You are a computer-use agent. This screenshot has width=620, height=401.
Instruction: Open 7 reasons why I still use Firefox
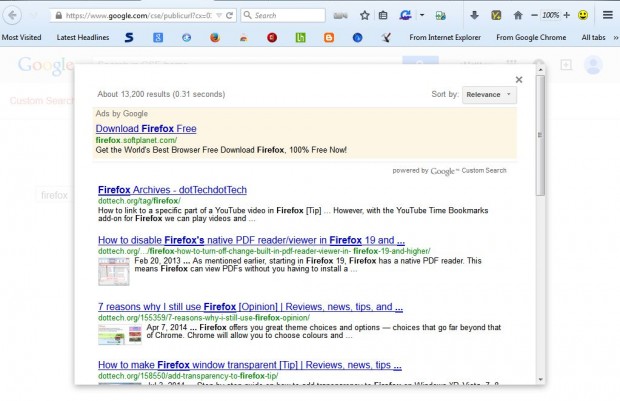(x=250, y=306)
